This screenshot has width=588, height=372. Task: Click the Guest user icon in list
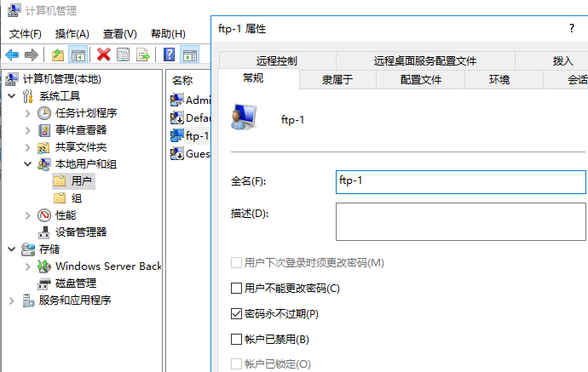177,153
